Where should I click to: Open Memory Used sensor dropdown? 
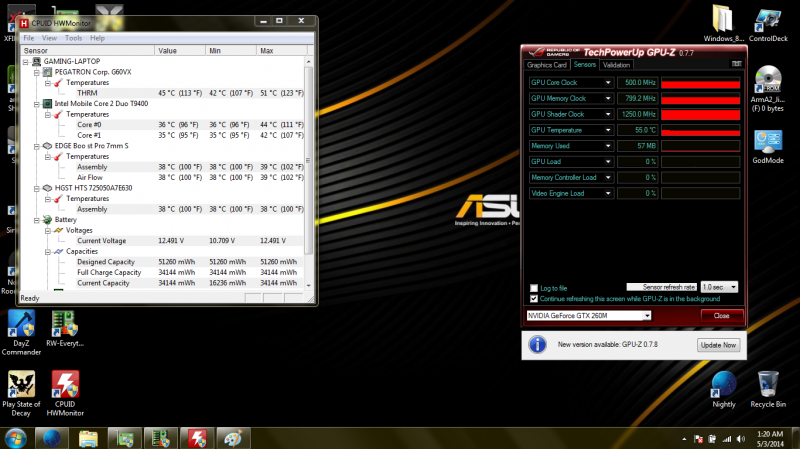[x=608, y=146]
